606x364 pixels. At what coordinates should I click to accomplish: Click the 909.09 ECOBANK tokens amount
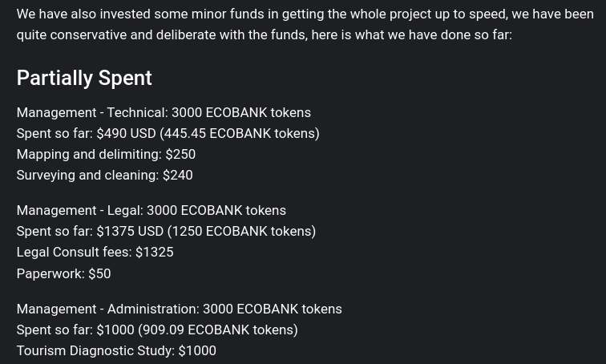[218, 330]
